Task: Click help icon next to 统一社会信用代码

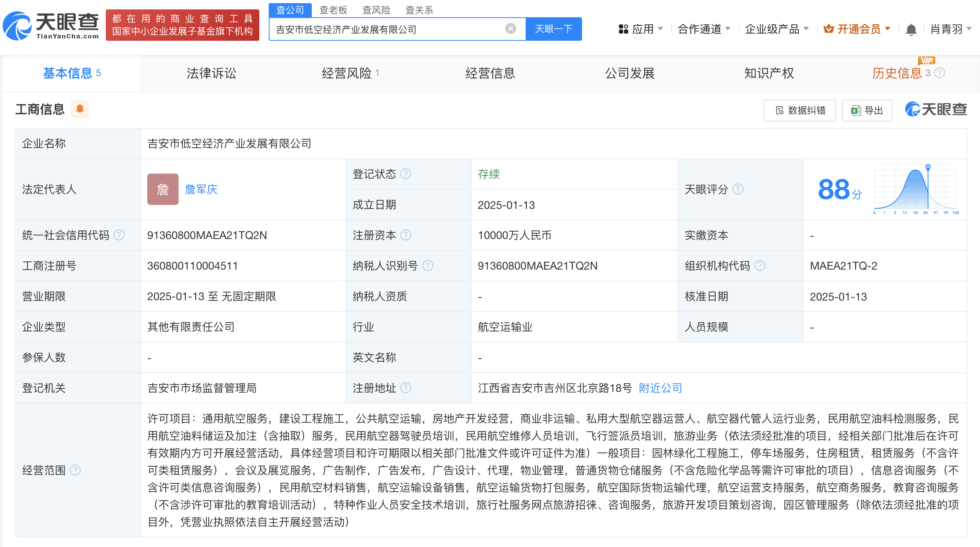Action: (x=119, y=235)
